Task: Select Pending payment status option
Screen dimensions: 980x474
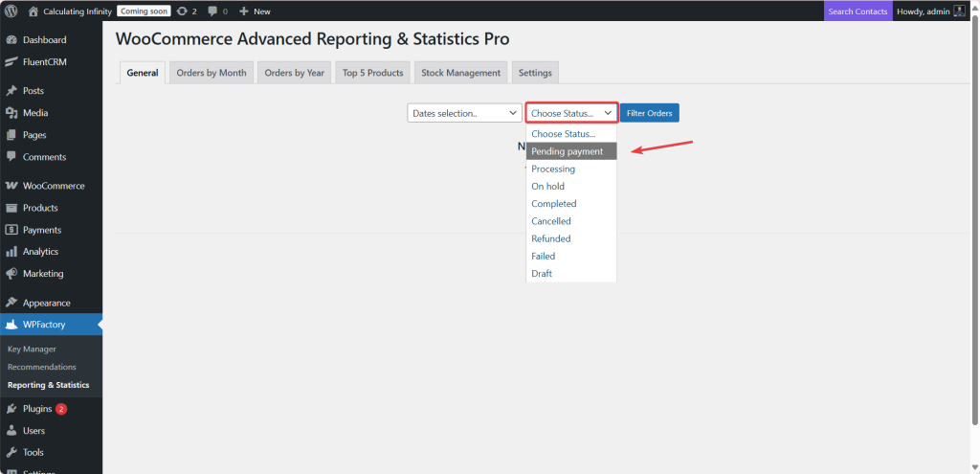Action: pos(571,151)
